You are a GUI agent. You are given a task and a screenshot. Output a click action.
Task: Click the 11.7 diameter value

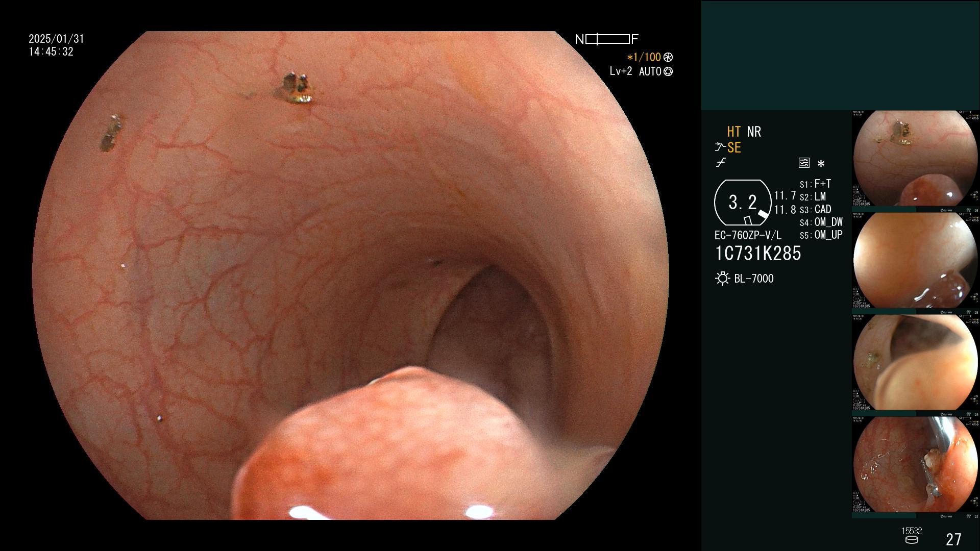pyautogui.click(x=785, y=195)
